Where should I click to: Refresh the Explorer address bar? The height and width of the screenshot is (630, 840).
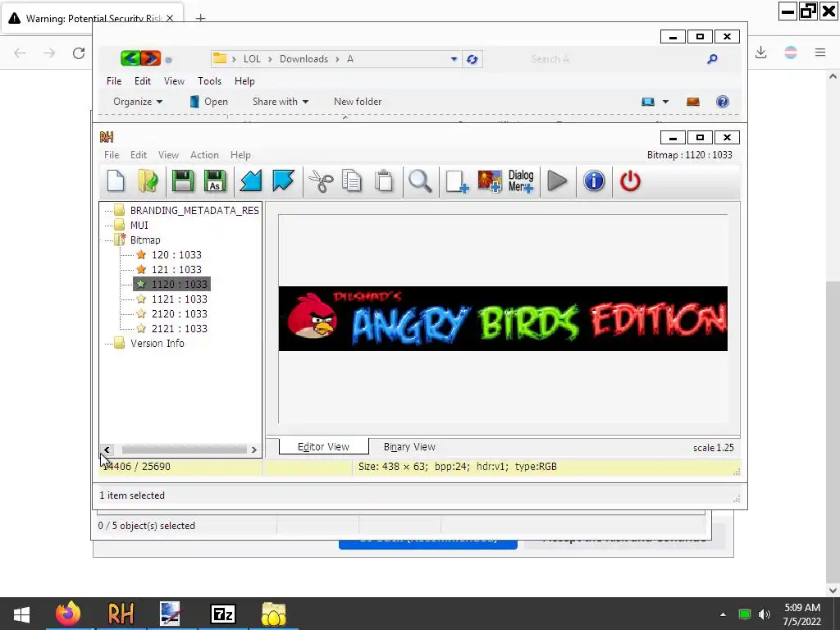point(472,59)
